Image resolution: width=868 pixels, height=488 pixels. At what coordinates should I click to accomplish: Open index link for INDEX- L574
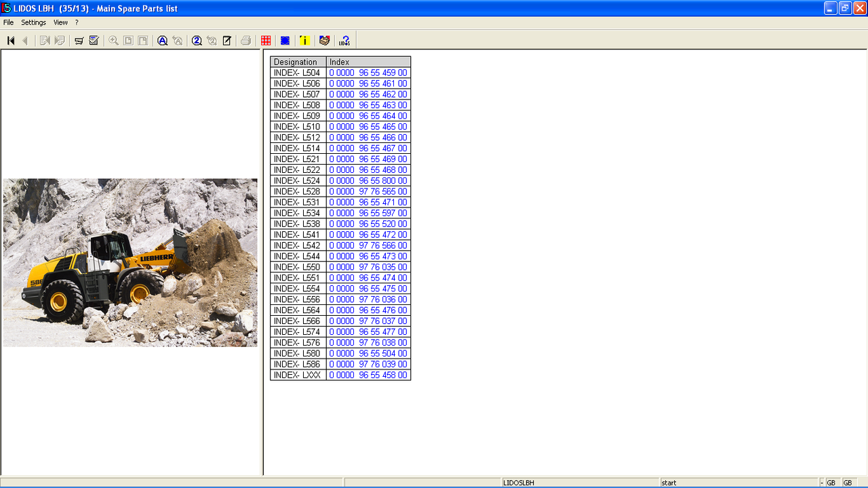pyautogui.click(x=368, y=332)
